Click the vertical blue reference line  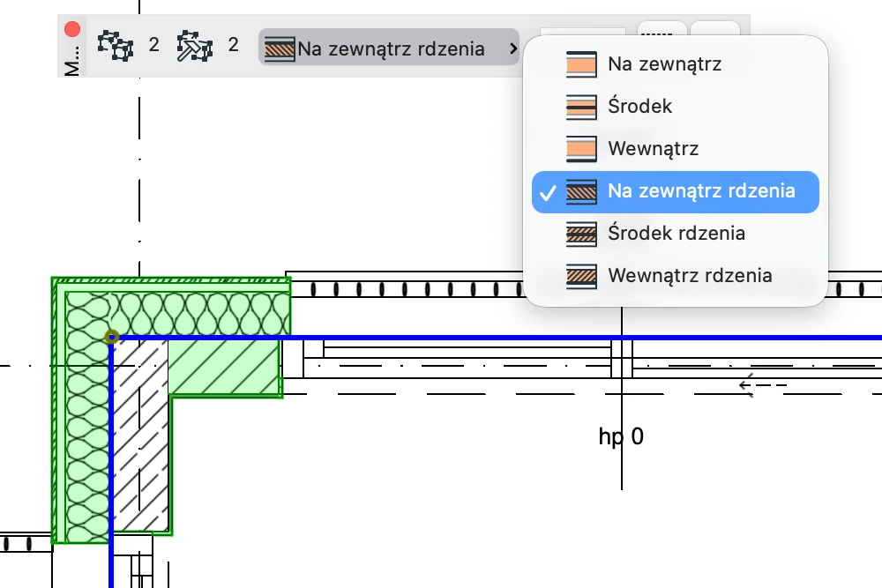point(111,458)
